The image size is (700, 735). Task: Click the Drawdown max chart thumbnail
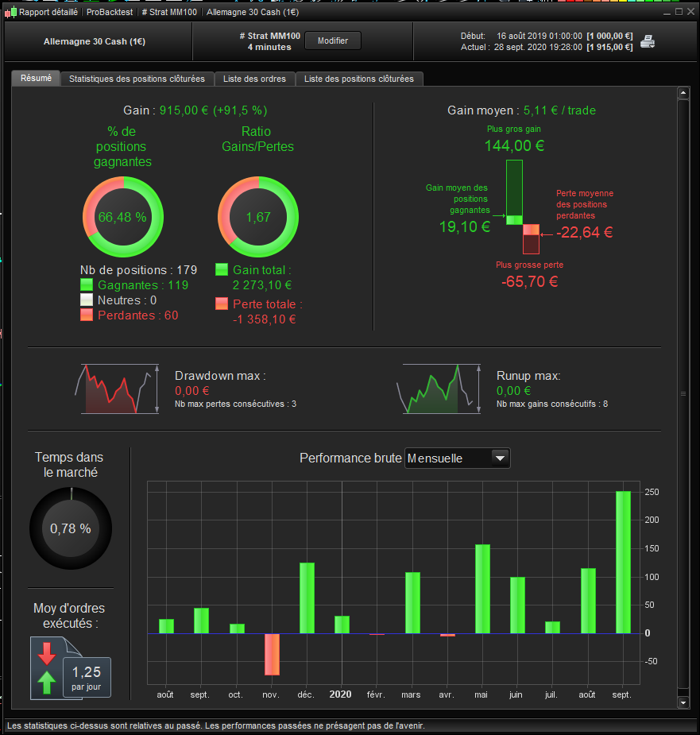click(118, 389)
